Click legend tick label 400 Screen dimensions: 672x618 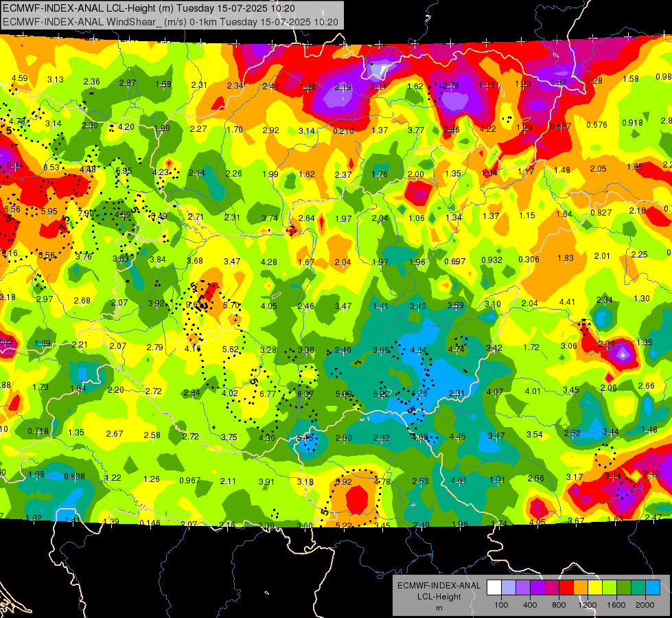pos(530,605)
